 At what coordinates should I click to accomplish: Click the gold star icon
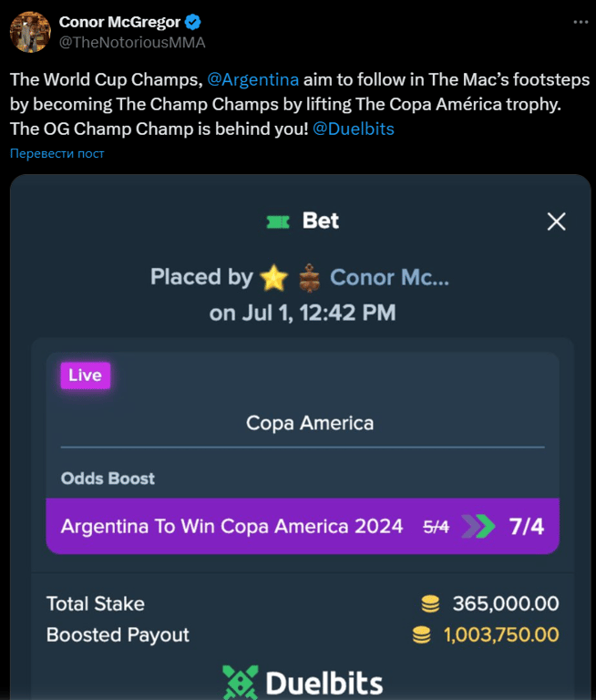click(273, 277)
